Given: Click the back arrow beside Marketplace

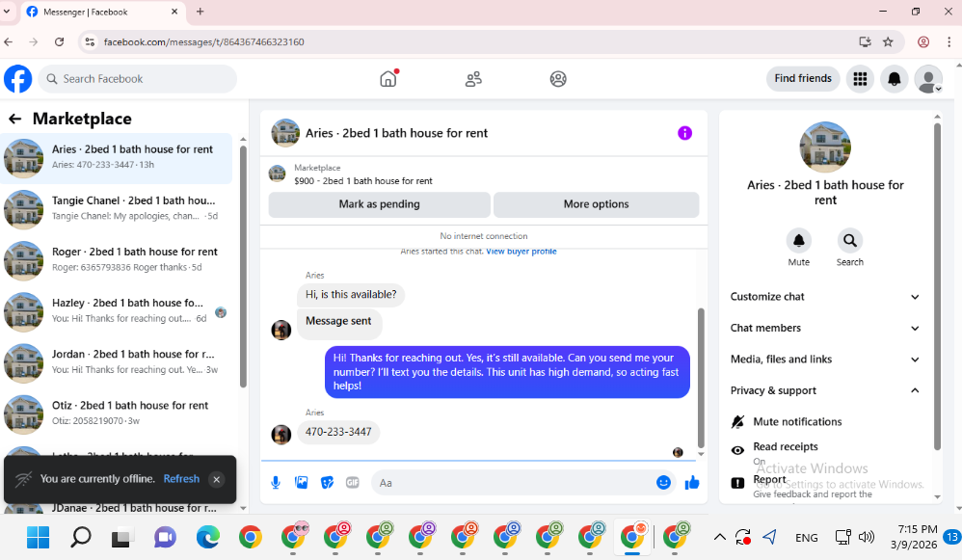Looking at the screenshot, I should 14,119.
